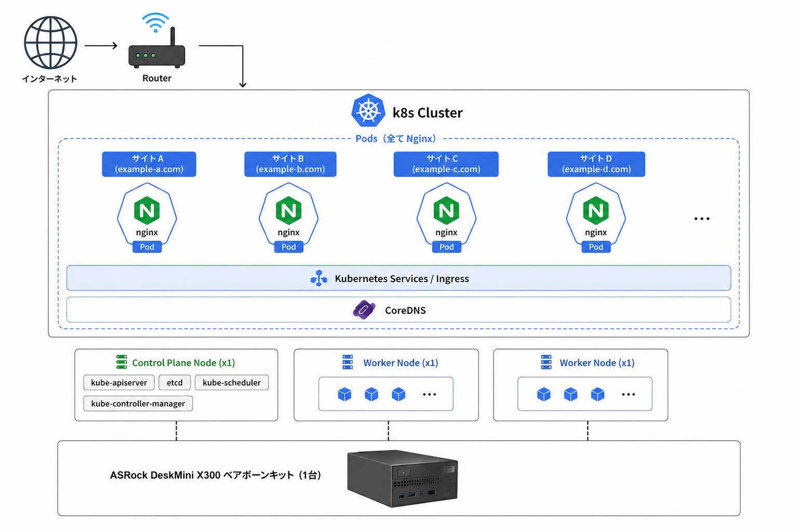798x532 pixels.
Task: Click the ellipsis in first Worker Node
Action: click(x=429, y=394)
